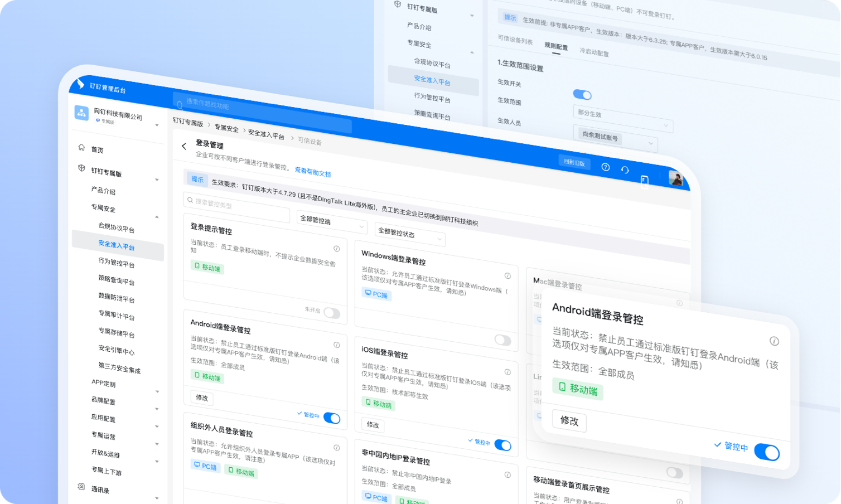Open the 全部管控端 dropdown filter
Viewport: 841px width, 504px height.
tap(332, 222)
